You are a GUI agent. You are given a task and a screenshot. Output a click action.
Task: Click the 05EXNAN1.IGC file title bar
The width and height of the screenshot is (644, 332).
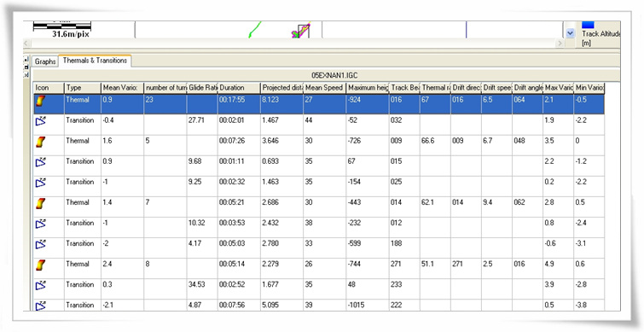pyautogui.click(x=326, y=76)
